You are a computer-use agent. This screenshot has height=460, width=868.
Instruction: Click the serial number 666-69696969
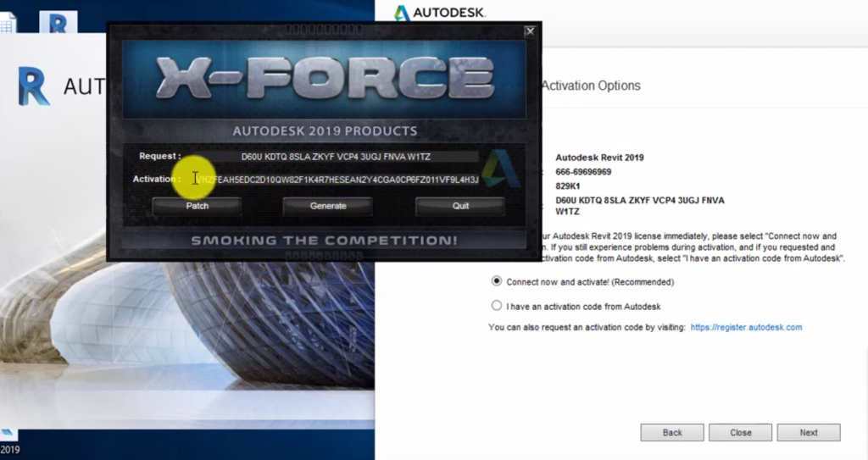[583, 172]
